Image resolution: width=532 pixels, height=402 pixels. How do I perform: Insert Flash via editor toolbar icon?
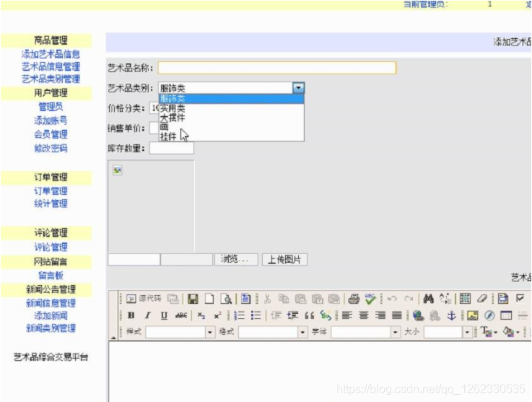[489, 315]
